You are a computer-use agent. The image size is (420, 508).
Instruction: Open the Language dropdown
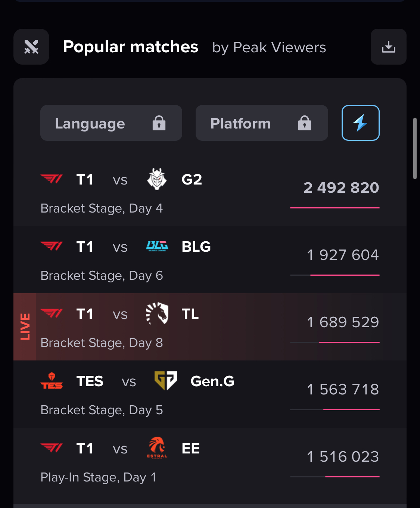[x=111, y=123]
